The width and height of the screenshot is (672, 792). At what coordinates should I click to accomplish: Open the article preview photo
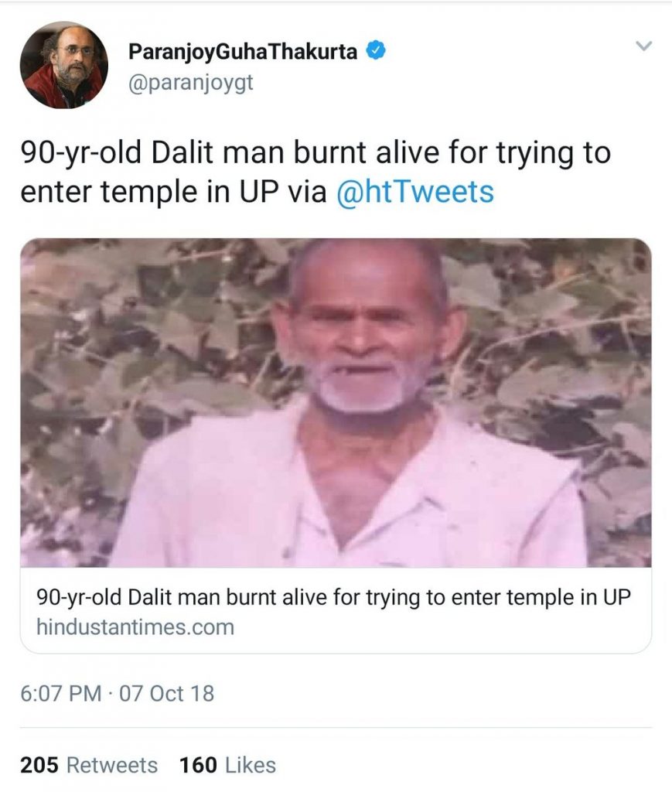pos(336,402)
